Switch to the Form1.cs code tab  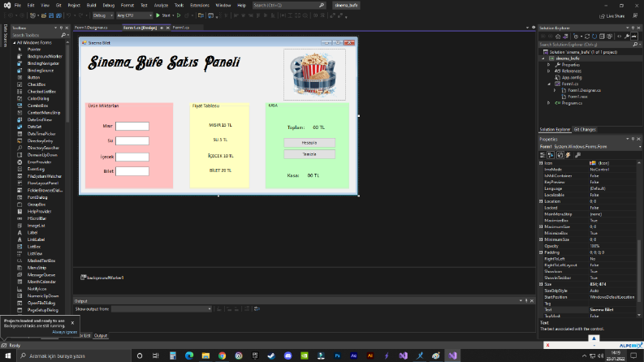[181, 28]
